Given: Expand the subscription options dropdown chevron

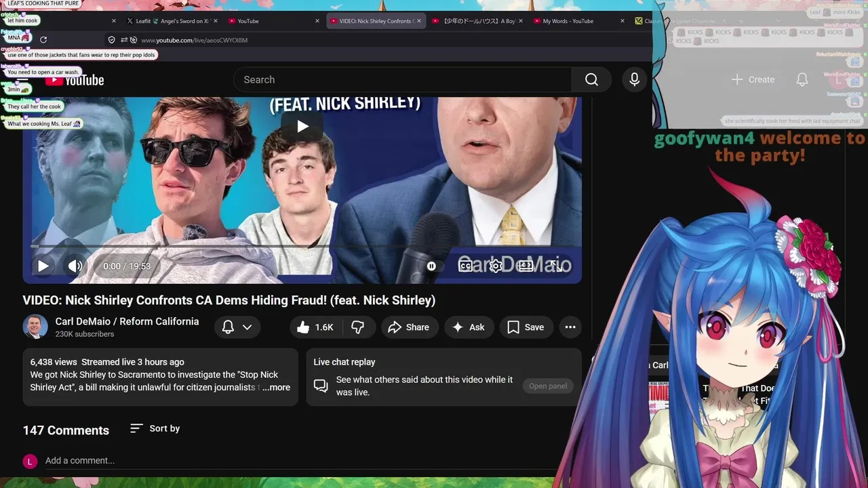Looking at the screenshot, I should click(248, 327).
